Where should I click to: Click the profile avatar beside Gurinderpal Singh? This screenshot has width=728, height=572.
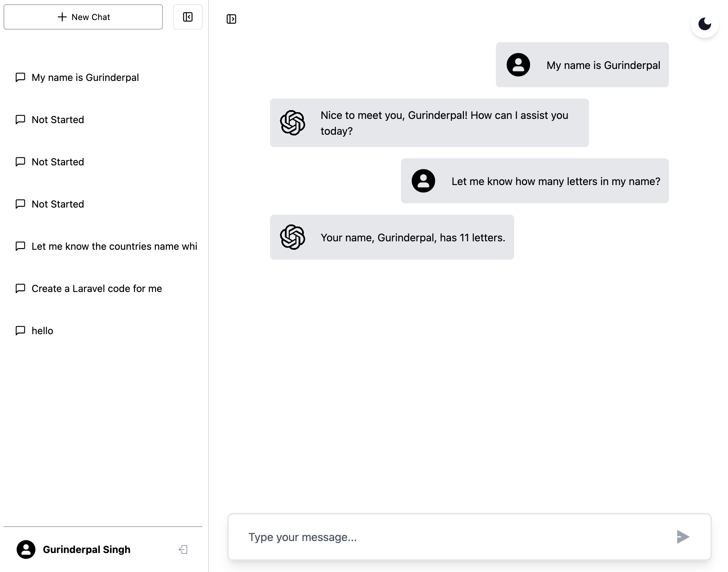click(x=26, y=549)
